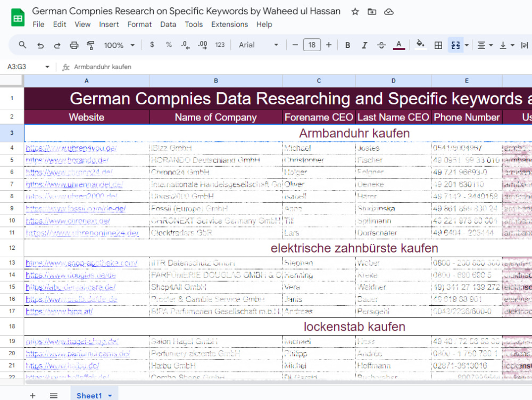The height and width of the screenshot is (400, 532).
Task: Open the fill color picker
Action: point(420,45)
